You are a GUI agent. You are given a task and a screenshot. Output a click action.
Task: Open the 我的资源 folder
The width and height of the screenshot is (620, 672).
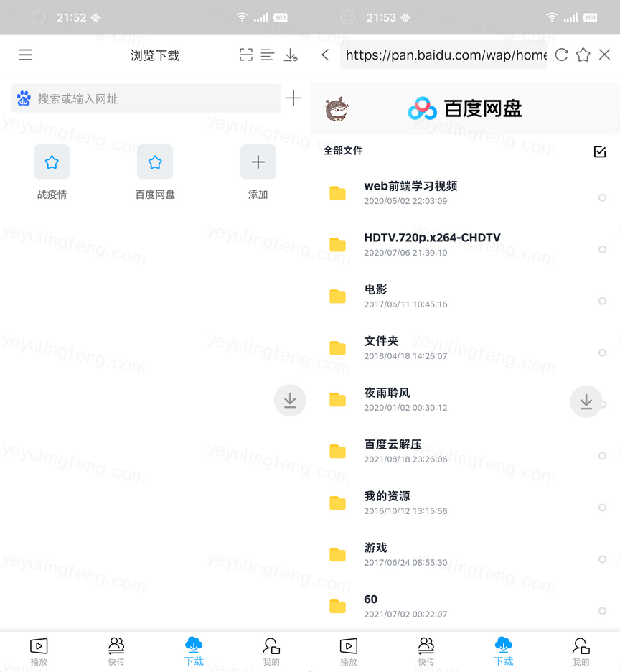pos(465,503)
